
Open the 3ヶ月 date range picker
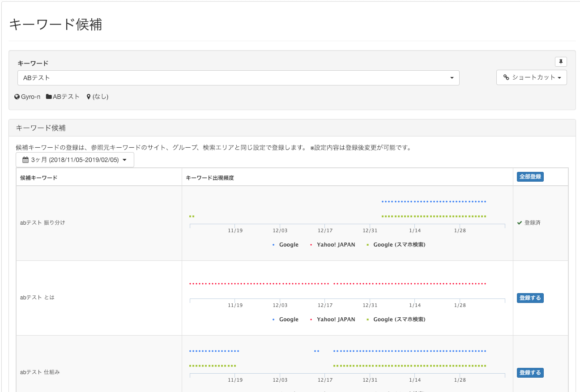point(75,160)
